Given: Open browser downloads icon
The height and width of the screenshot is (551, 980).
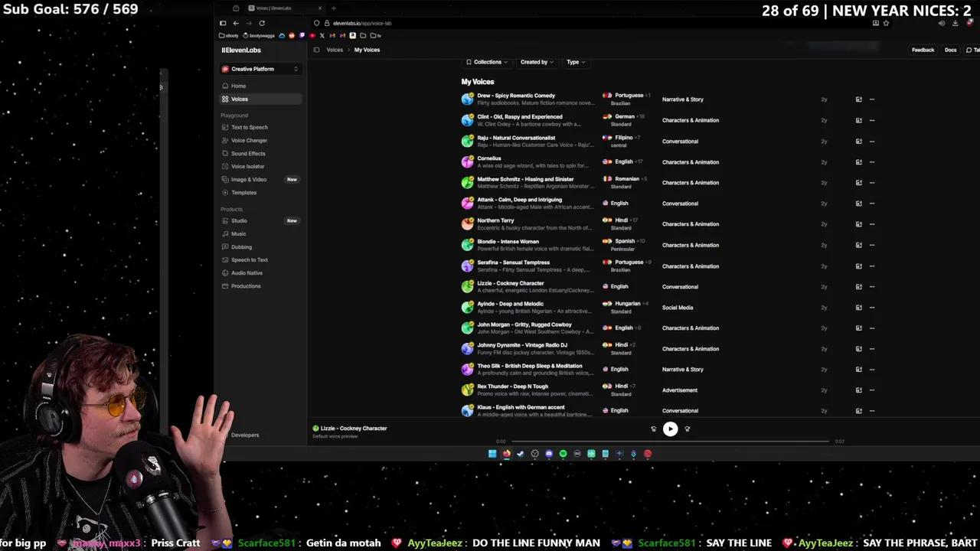Looking at the screenshot, I should point(955,23).
